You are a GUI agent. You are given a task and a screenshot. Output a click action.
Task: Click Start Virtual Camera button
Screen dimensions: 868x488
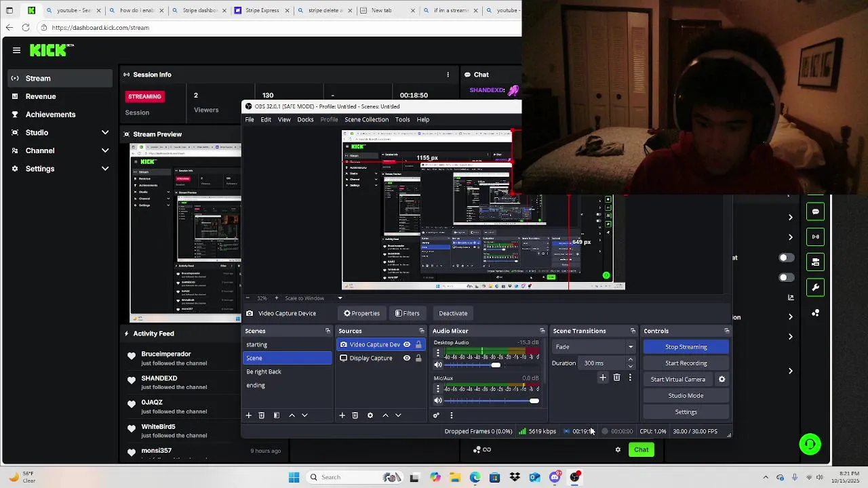(678, 380)
